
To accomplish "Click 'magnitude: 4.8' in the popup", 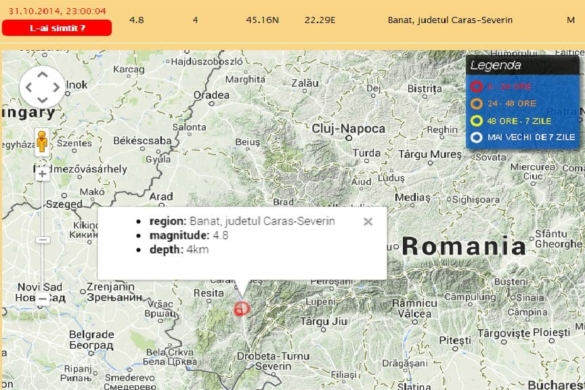I will click(x=189, y=235).
